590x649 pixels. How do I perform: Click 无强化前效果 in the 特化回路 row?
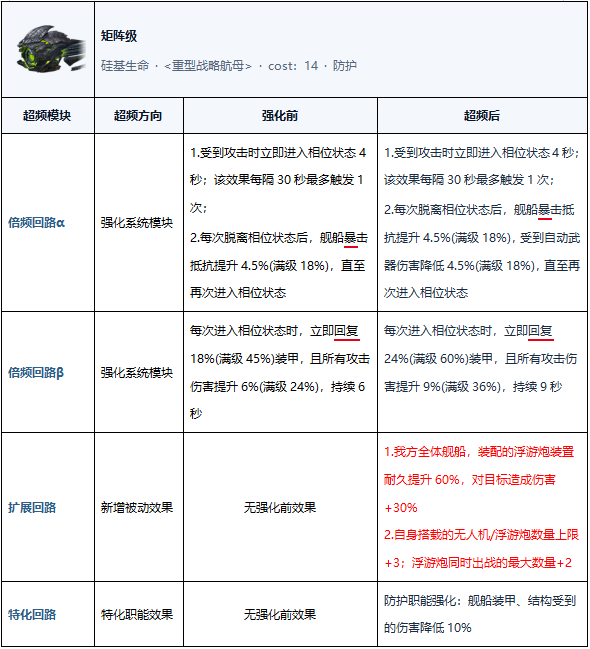pyautogui.click(x=280, y=615)
